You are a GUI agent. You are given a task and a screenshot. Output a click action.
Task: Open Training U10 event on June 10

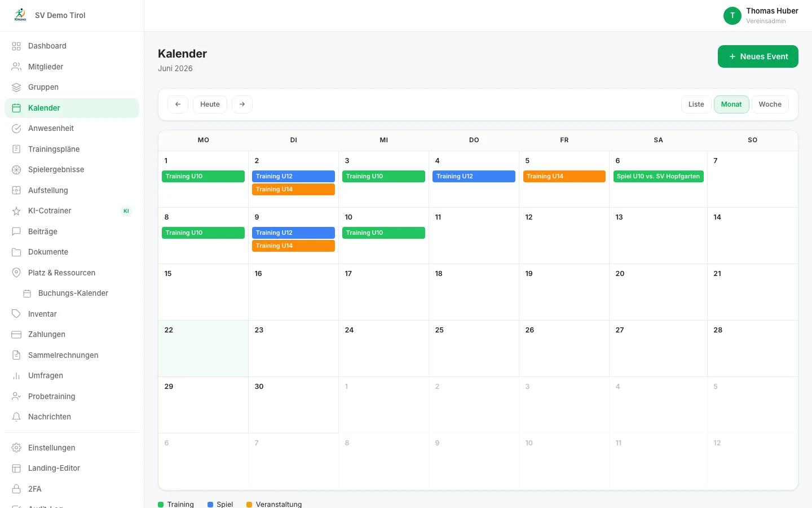click(x=383, y=233)
